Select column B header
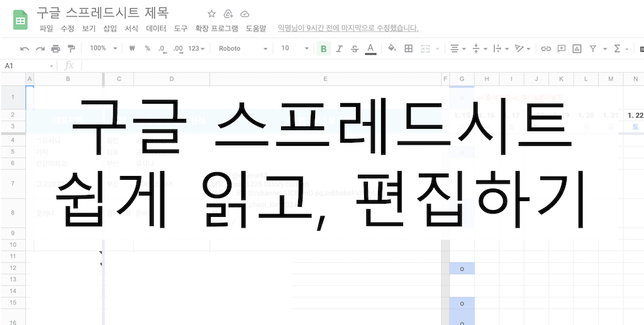The height and width of the screenshot is (325, 644). point(68,79)
